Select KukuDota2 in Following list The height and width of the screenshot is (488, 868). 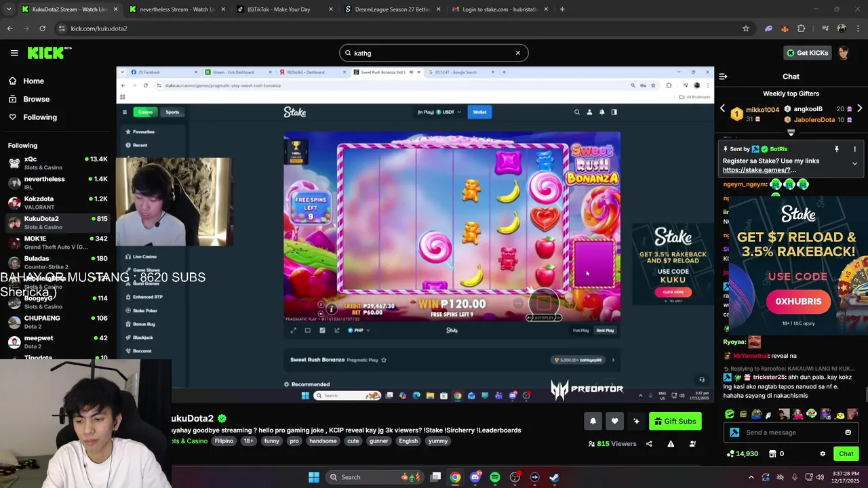pyautogui.click(x=58, y=222)
